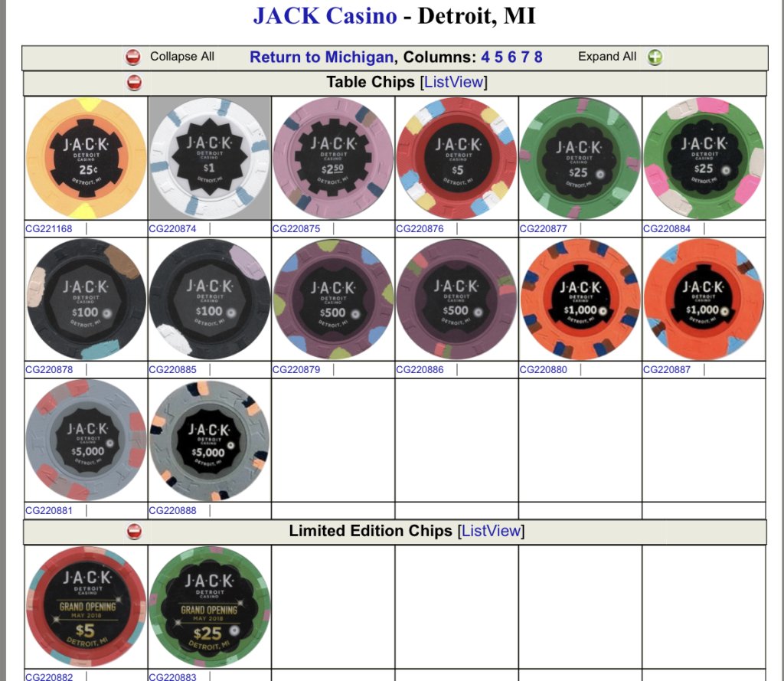784x681 pixels.
Task: Open catalog link CG220886
Action: click(420, 370)
